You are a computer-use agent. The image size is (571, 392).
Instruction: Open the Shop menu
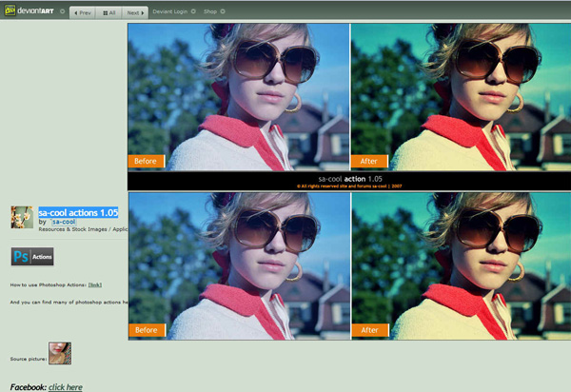210,11
